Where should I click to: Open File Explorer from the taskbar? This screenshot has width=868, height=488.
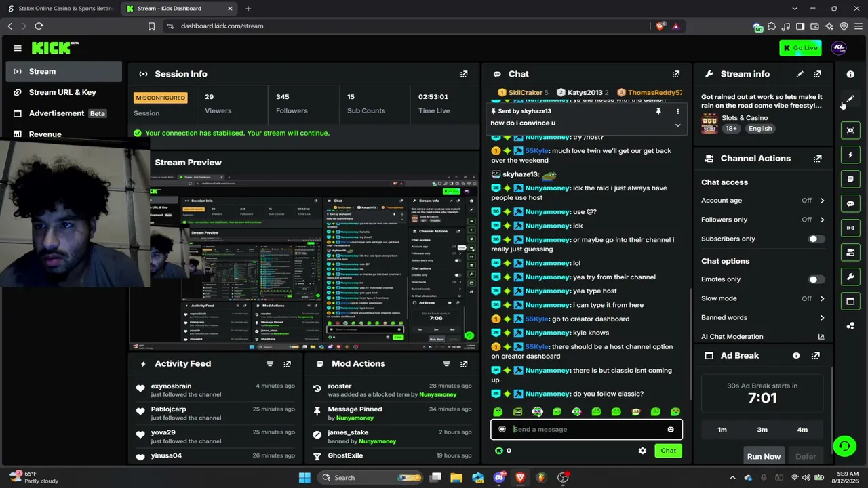(456, 478)
